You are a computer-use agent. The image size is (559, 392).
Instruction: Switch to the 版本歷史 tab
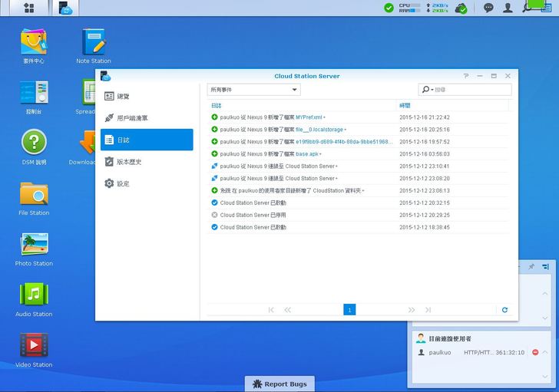[x=128, y=162]
